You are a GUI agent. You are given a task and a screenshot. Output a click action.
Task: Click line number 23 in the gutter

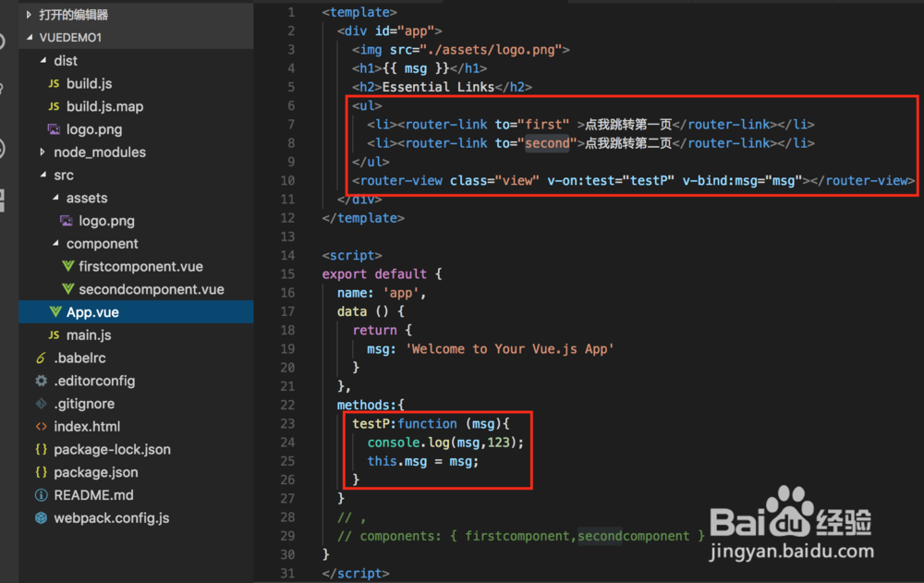[x=287, y=424]
